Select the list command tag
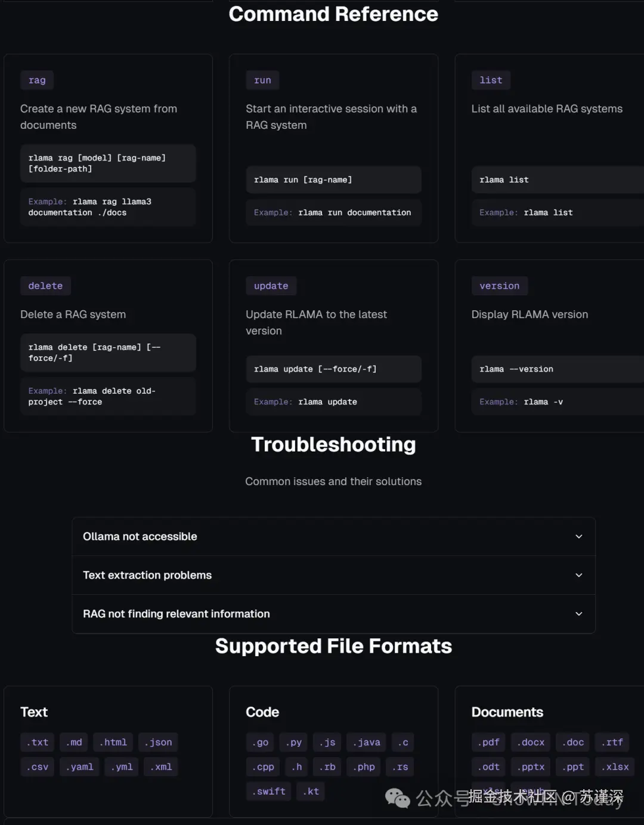 click(x=491, y=81)
